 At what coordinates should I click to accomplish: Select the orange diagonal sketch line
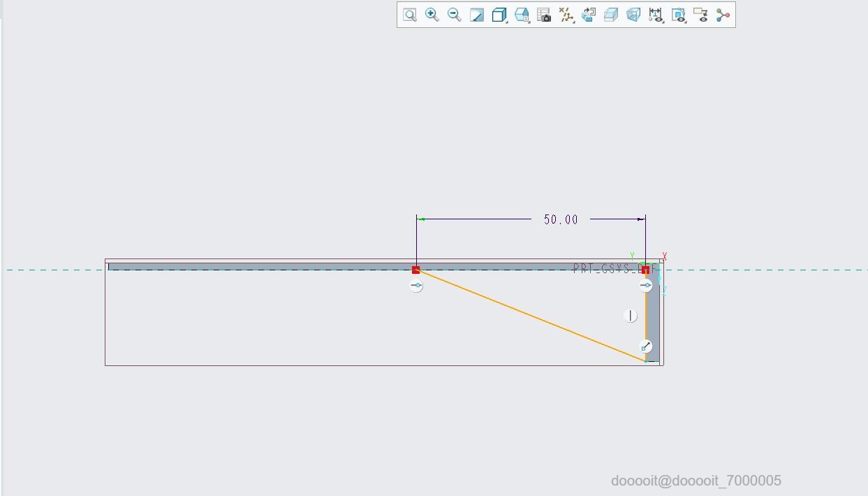(531, 316)
